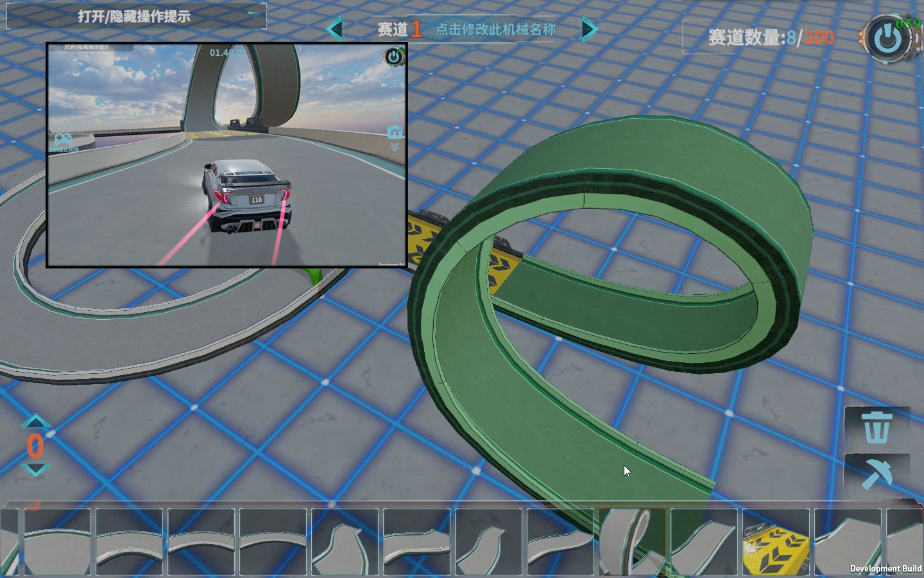Toggle the 打开/隐藏操作提示 hints panel
The height and width of the screenshot is (578, 924).
[x=135, y=16]
